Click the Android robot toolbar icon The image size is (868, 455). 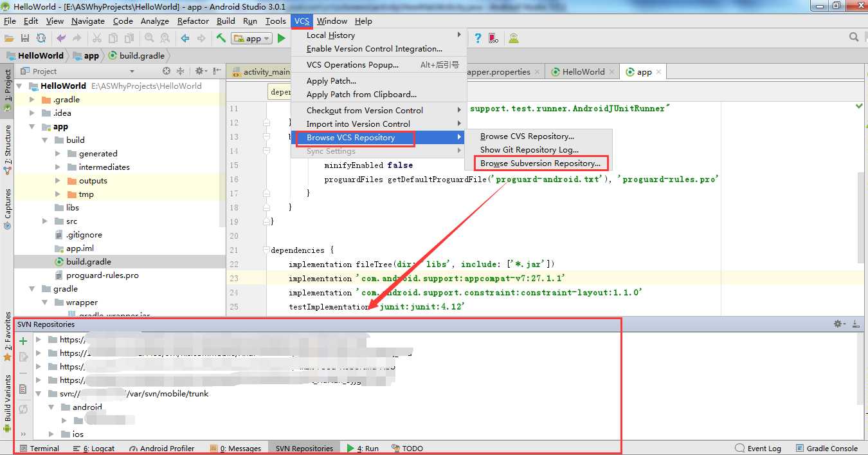[514, 39]
